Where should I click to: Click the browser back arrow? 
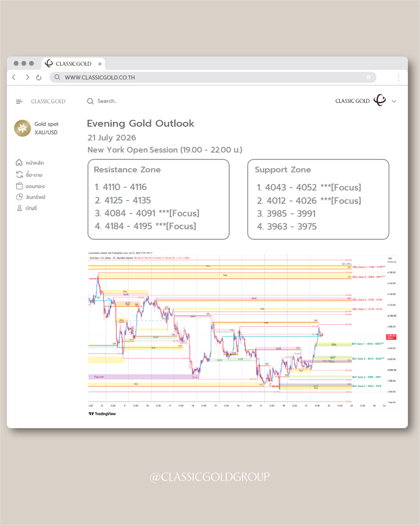14,77
